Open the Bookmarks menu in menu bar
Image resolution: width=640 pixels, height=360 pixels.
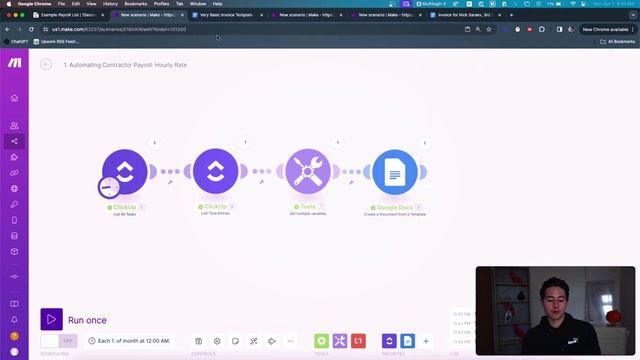136,4
